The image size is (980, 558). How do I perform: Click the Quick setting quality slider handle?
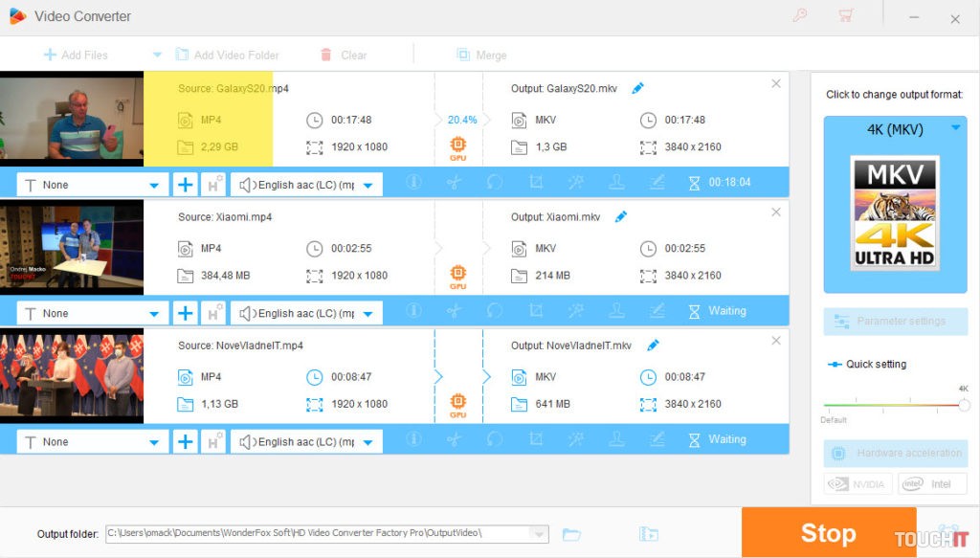[964, 405]
